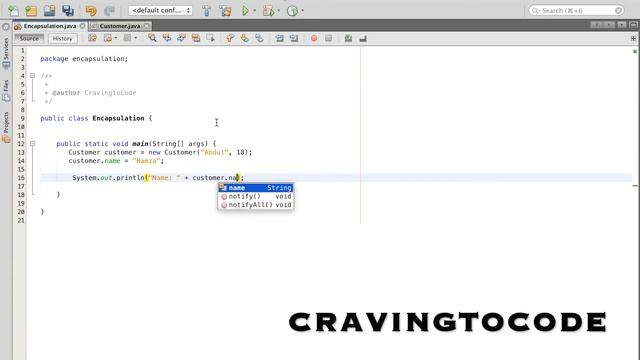Open the navigation back history dropdown arrow

pyautogui.click(x=116, y=38)
